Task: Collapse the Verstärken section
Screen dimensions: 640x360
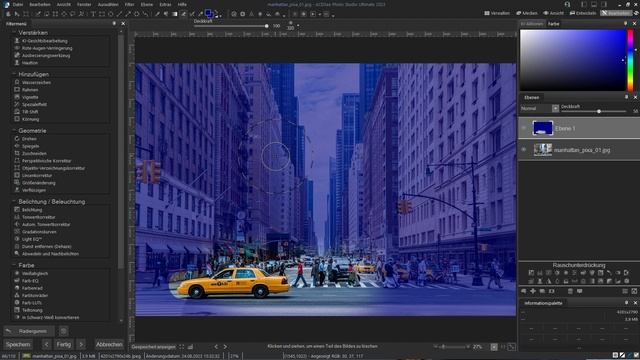Action: coord(14,33)
